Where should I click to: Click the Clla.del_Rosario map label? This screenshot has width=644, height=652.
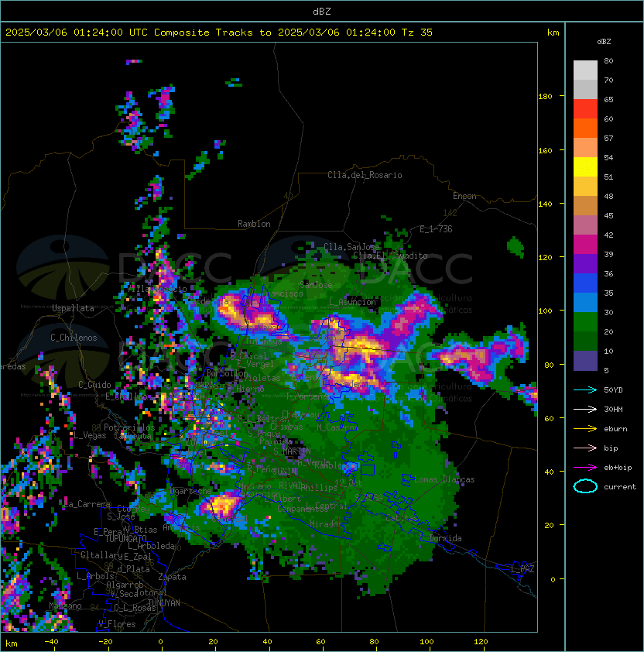coord(365,175)
